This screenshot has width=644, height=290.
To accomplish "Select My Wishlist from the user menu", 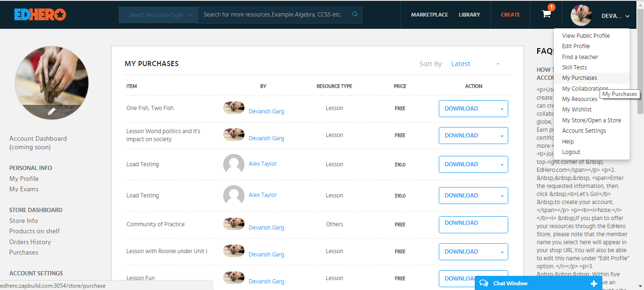I will pyautogui.click(x=577, y=109).
